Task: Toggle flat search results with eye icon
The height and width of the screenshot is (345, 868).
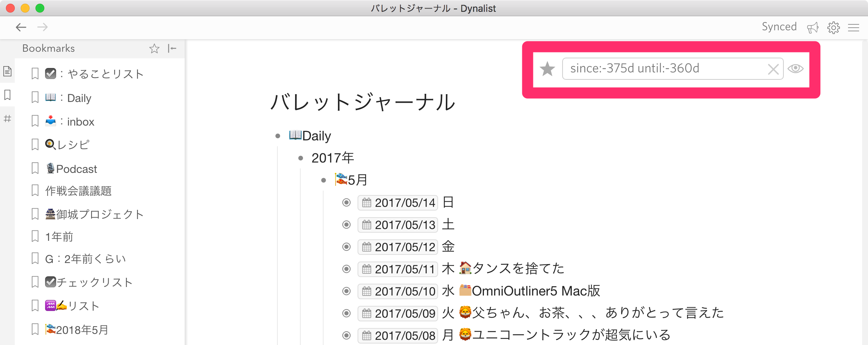Action: coord(796,68)
